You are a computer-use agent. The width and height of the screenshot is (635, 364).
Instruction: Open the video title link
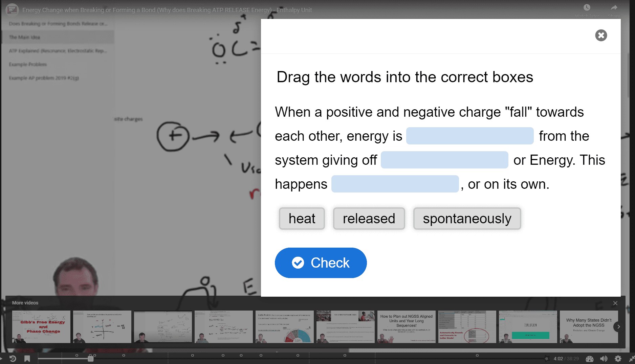tap(167, 10)
